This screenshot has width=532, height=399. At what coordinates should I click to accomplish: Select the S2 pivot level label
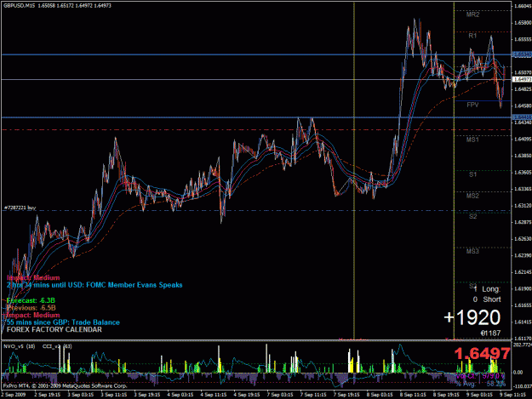pos(472,216)
